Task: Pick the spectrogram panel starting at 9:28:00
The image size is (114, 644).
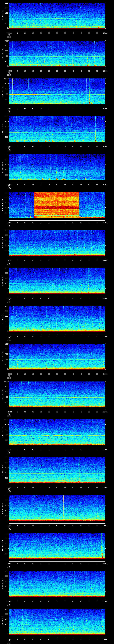Action: click(x=57, y=546)
